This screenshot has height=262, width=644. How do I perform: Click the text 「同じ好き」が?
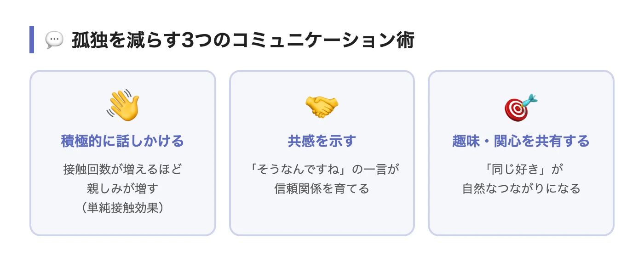pos(521,169)
